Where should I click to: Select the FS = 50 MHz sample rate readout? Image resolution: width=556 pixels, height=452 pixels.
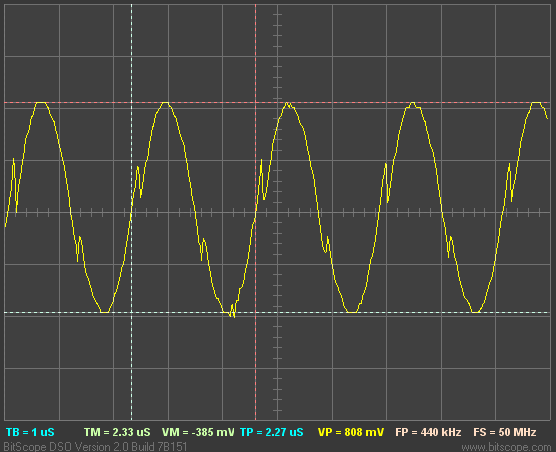pyautogui.click(x=505, y=432)
